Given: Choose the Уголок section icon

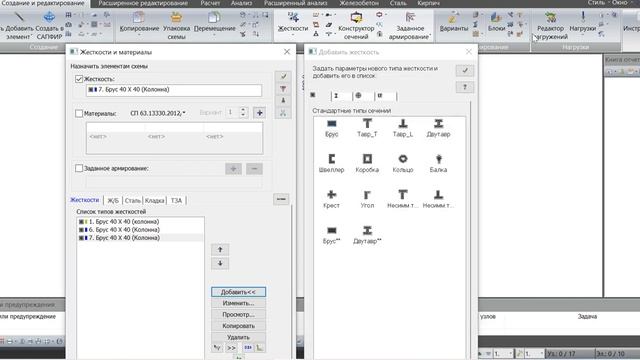Looking at the screenshot, I should click(367, 199).
